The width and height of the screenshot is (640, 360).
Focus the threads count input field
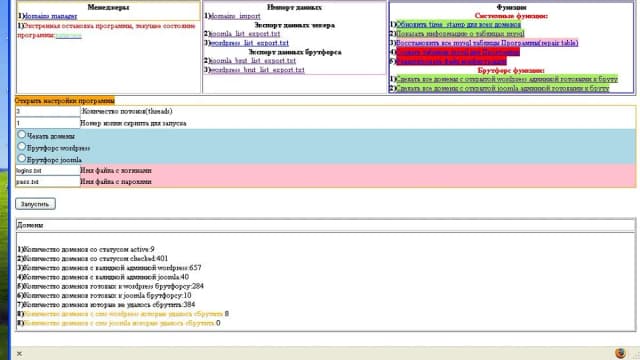point(48,111)
